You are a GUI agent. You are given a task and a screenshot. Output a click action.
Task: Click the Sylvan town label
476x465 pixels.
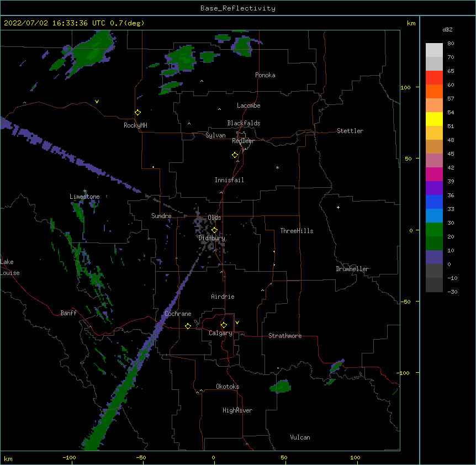(215, 135)
